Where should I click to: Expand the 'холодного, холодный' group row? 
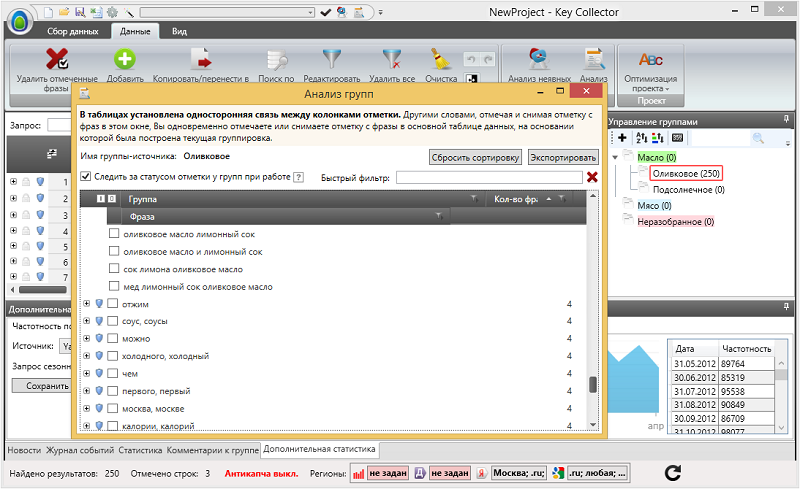pos(87,356)
